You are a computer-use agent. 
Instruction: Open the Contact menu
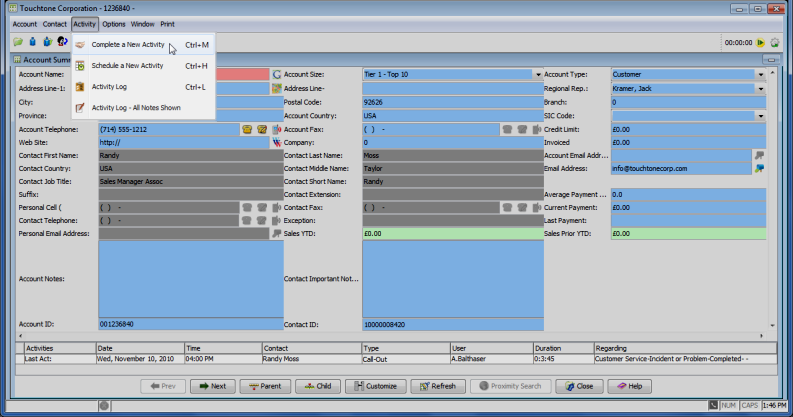click(55, 24)
